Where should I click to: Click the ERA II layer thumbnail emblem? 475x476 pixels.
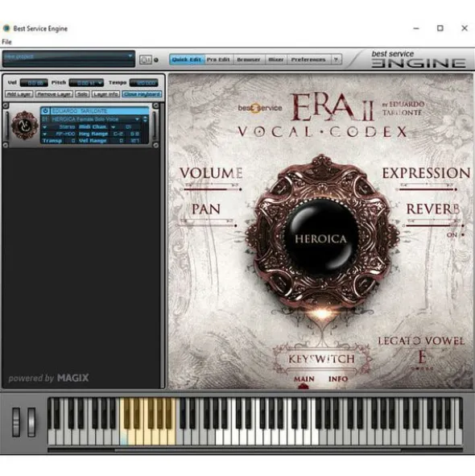25,126
